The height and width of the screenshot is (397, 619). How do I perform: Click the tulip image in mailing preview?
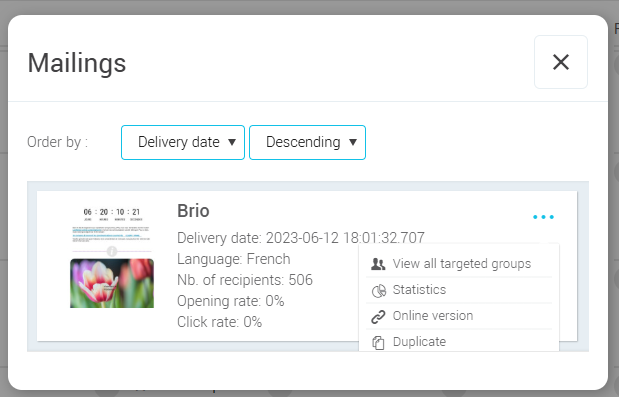(x=112, y=283)
